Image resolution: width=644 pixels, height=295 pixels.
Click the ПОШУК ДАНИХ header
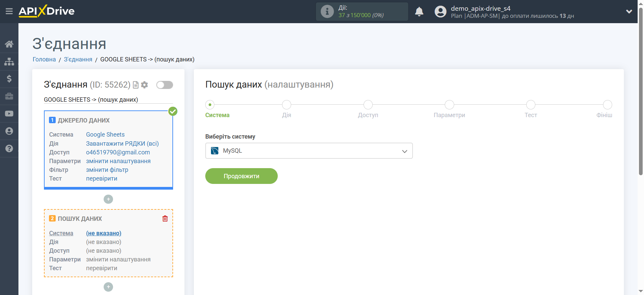80,219
